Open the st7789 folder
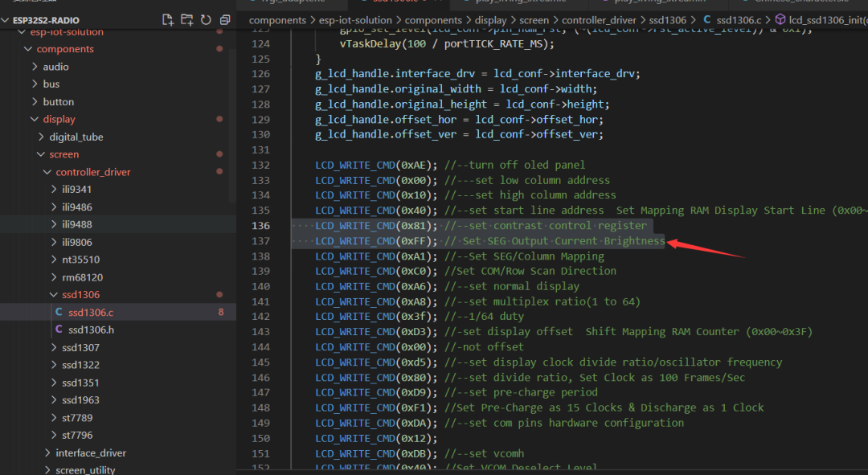 pos(77,418)
